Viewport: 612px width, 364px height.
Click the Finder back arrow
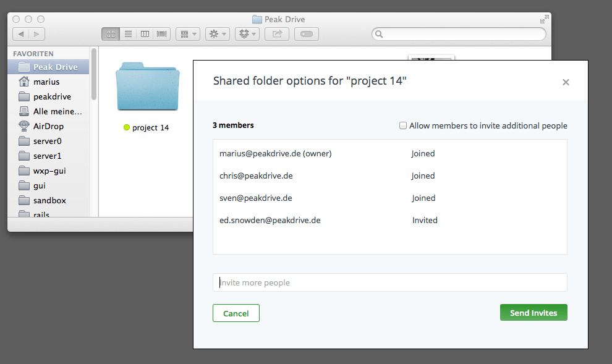(x=21, y=34)
